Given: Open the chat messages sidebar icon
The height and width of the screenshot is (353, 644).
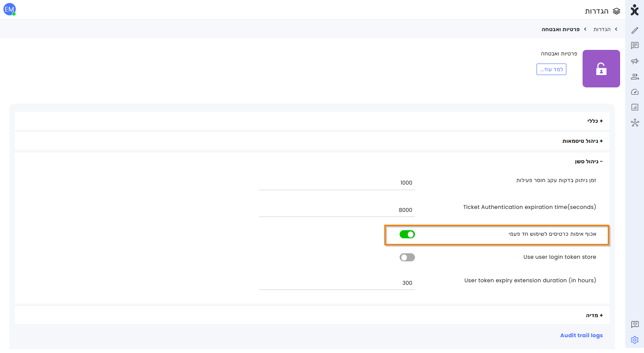Looking at the screenshot, I should point(635,46).
